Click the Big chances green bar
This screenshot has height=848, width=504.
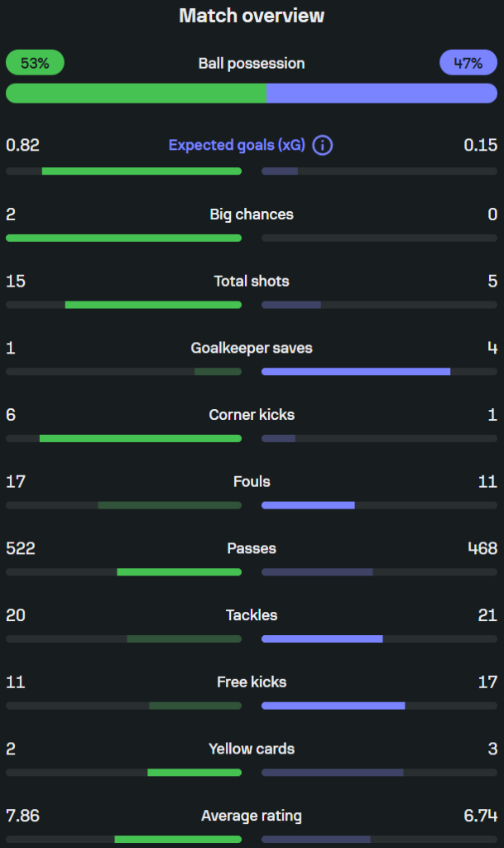pos(123,238)
